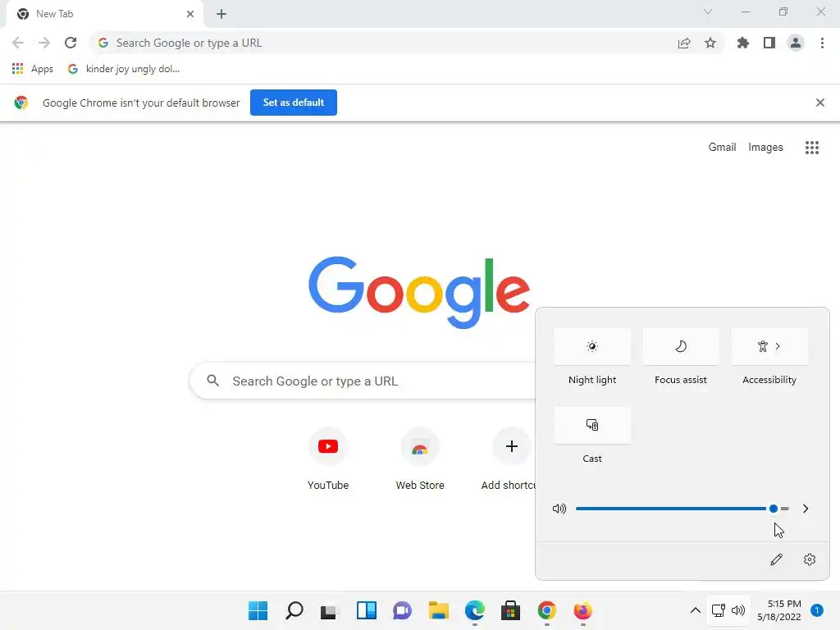Go back using the browser back arrow
Image resolution: width=840 pixels, height=630 pixels.
[18, 43]
